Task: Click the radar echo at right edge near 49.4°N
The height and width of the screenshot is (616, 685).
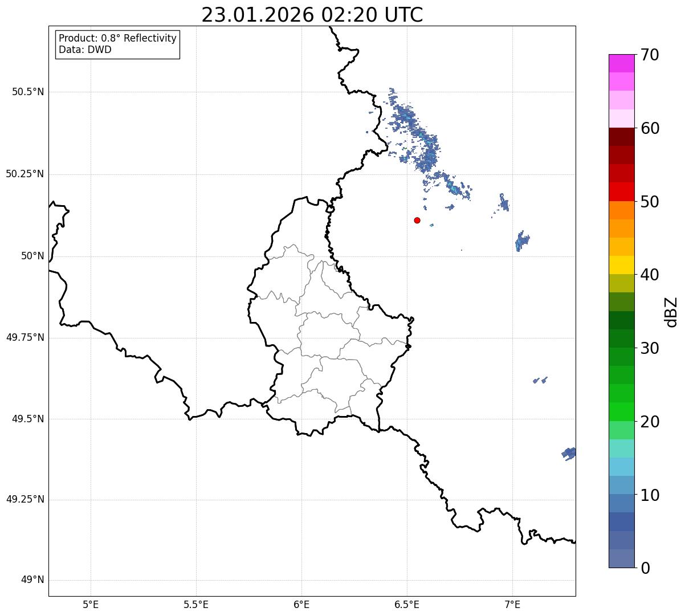Action: click(569, 454)
